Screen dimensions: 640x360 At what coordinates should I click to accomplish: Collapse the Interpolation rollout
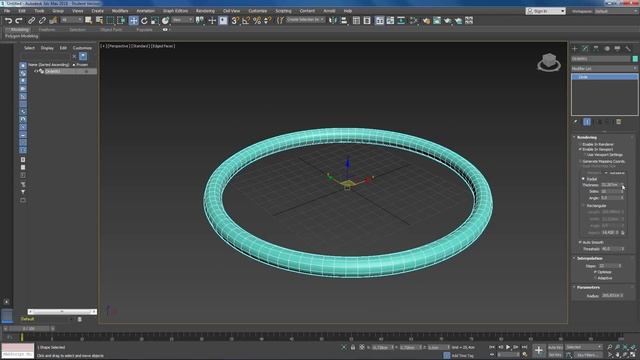click(x=589, y=258)
